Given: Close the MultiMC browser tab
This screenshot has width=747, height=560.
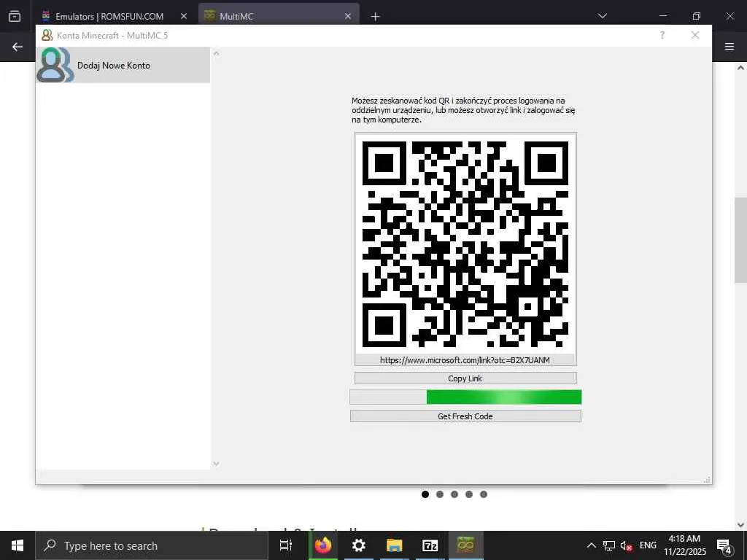Looking at the screenshot, I should click(x=348, y=16).
